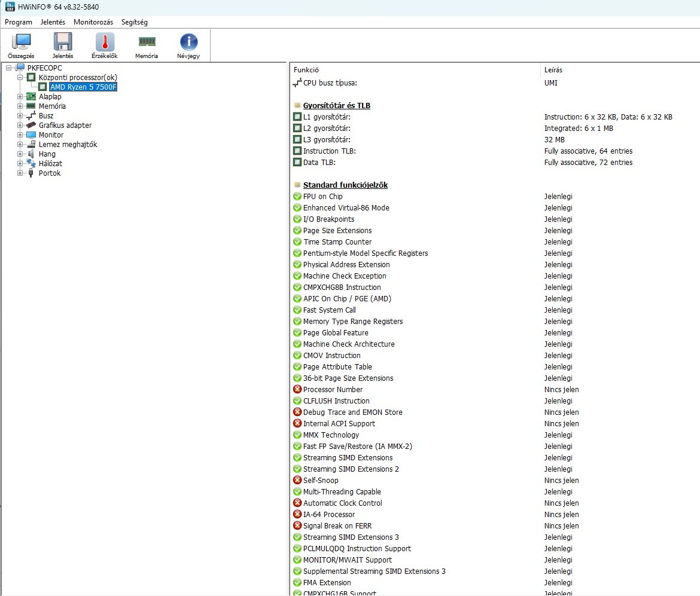
Task: Click the Alaplap motherboard icon
Action: (x=31, y=96)
